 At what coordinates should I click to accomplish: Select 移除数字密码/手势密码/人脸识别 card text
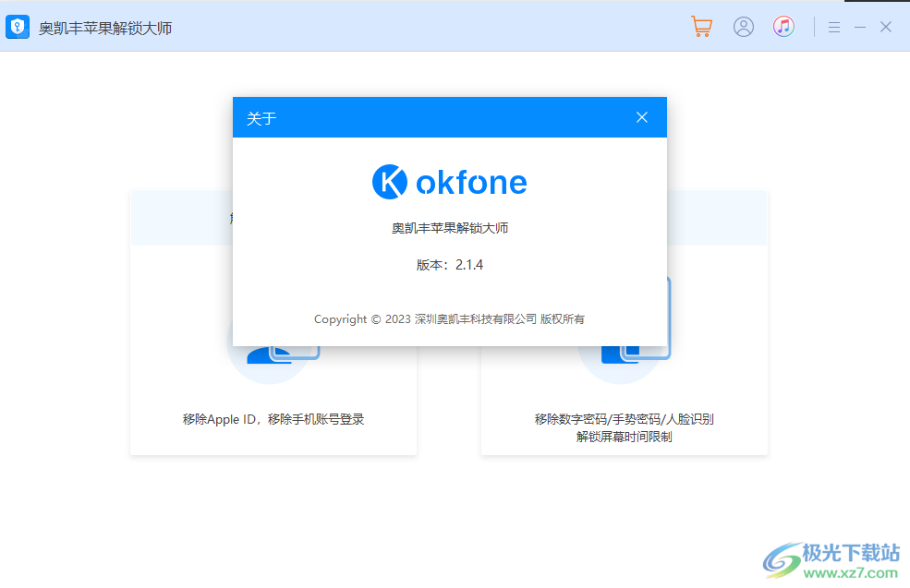624,419
